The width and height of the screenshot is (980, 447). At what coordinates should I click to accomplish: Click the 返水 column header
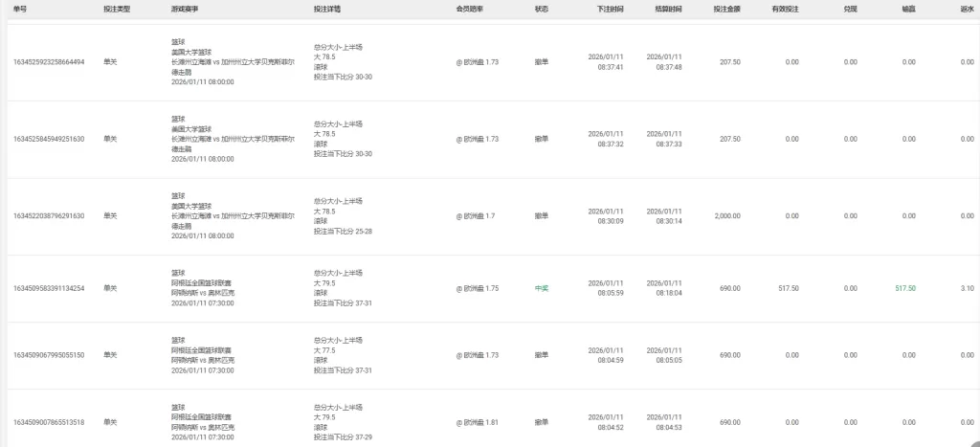click(x=967, y=8)
